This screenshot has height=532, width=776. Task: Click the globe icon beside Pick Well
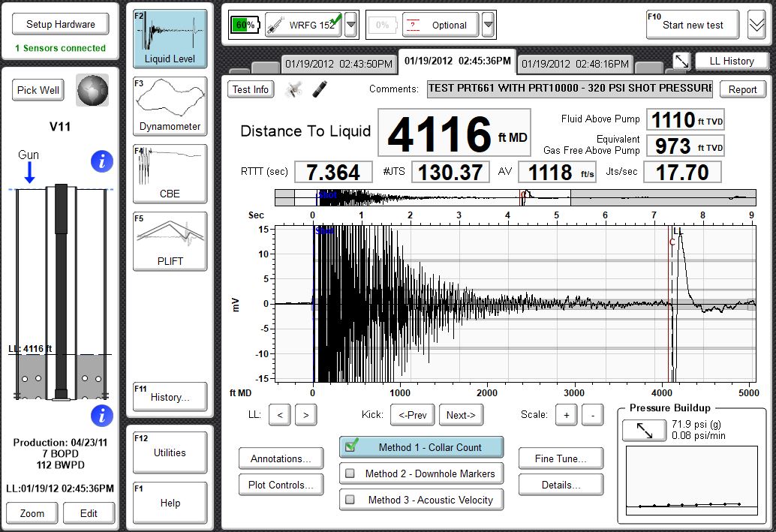[x=92, y=90]
